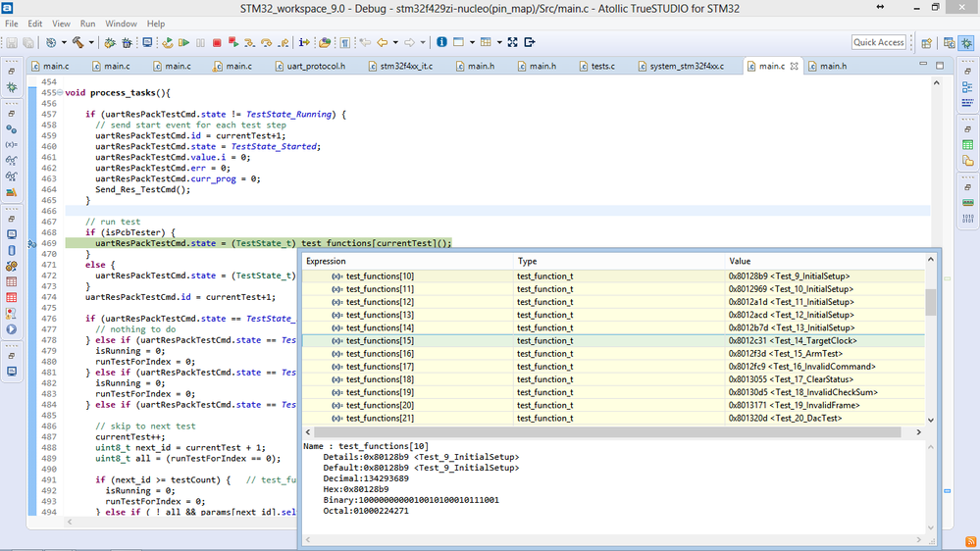
Task: Open Outline view icon in right sidebar
Action: 967,87
